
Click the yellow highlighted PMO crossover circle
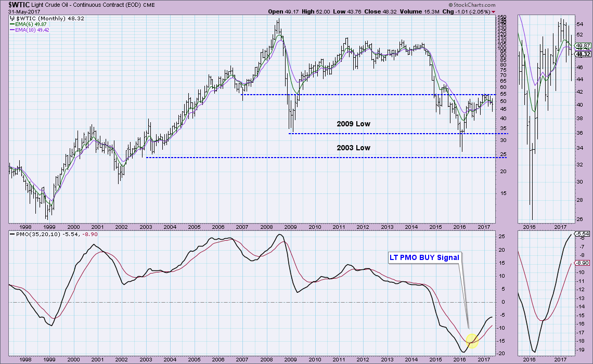[472, 341]
